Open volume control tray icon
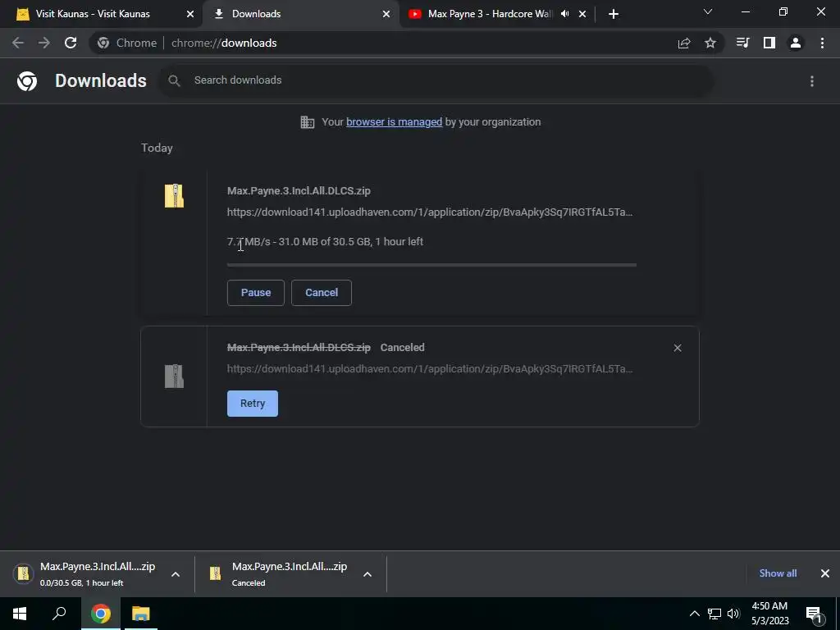840x630 pixels. 733,614
